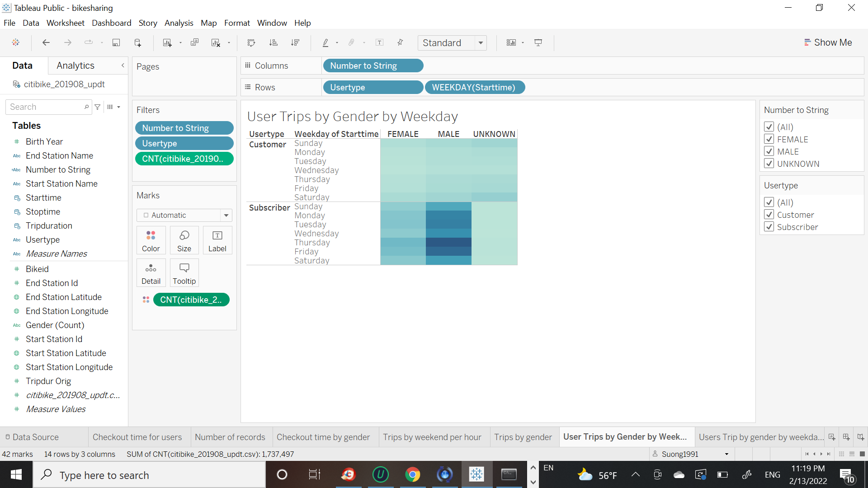Expand the Automatic mark type dropdown
The image size is (868, 488).
pos(226,215)
